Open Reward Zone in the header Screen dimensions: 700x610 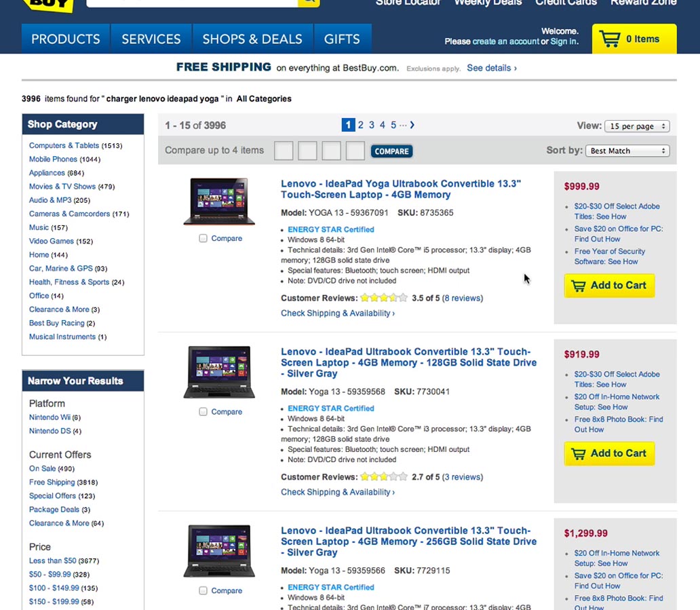pyautogui.click(x=643, y=3)
